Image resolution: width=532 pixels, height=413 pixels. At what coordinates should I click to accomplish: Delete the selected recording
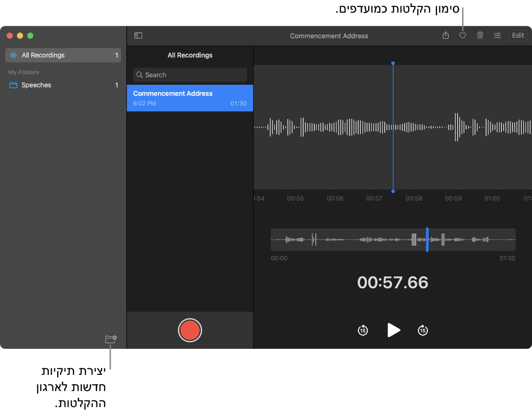click(480, 35)
